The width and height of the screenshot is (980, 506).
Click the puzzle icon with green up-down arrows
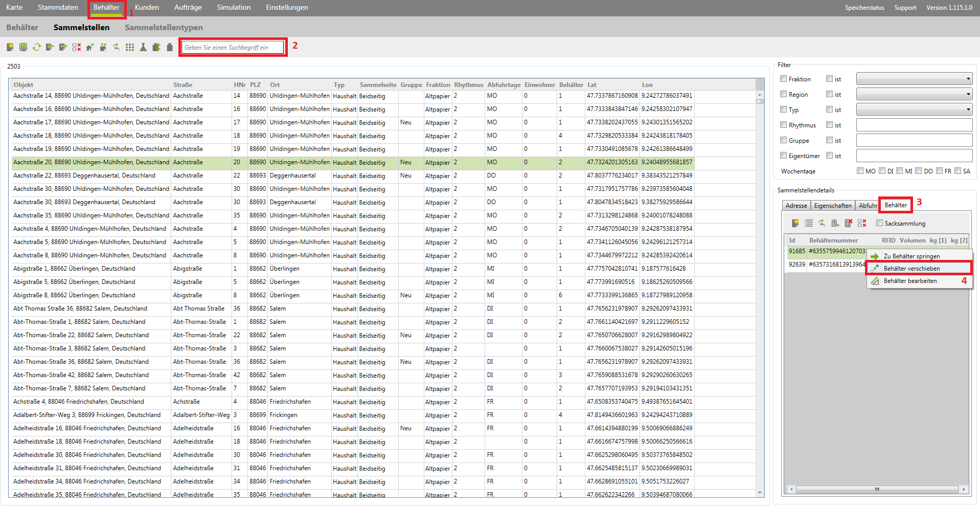click(x=156, y=47)
